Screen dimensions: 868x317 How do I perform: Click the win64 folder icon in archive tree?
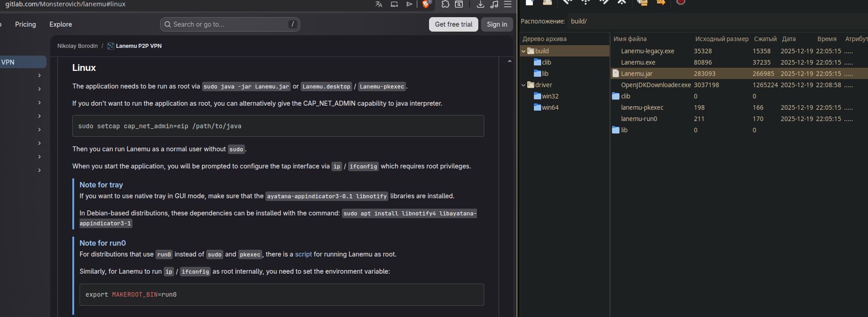point(538,107)
